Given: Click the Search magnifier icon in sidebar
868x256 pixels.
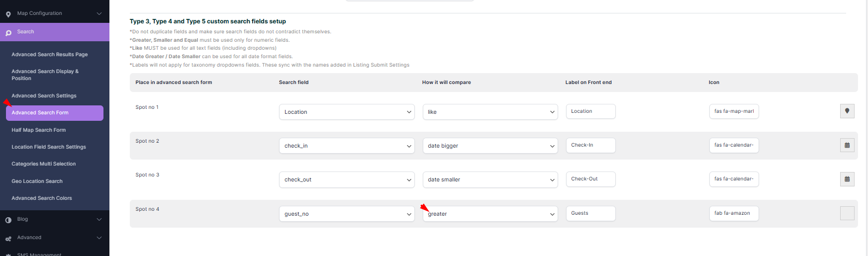Looking at the screenshot, I should [8, 33].
